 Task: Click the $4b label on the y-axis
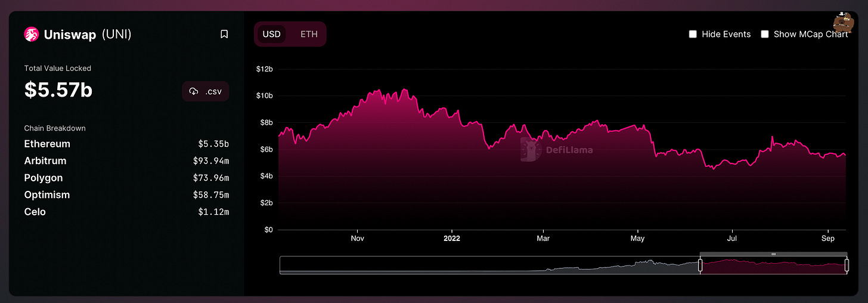click(266, 176)
